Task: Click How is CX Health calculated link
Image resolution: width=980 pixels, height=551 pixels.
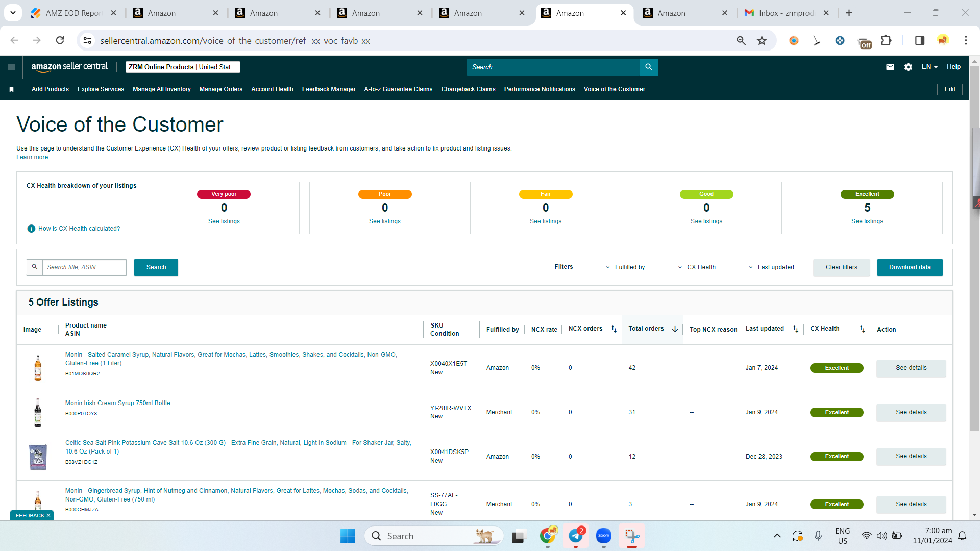Action: 79,229
